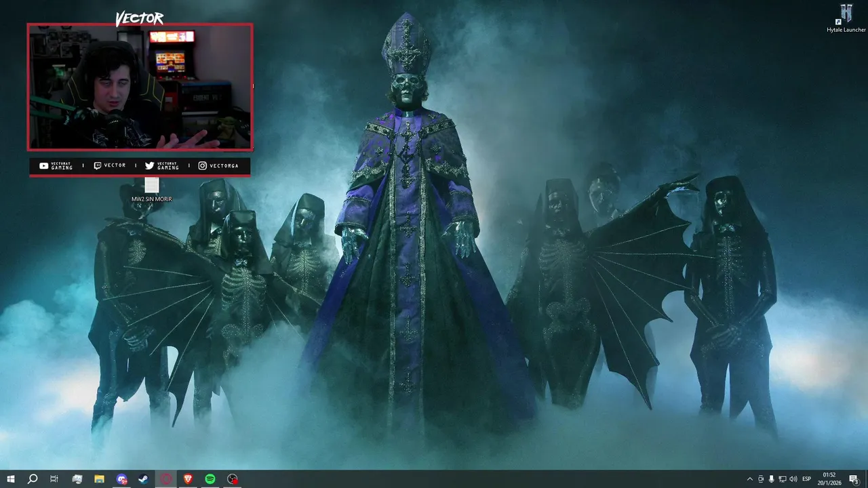Open File Explorer from the taskbar
868x488 pixels.
tap(99, 479)
